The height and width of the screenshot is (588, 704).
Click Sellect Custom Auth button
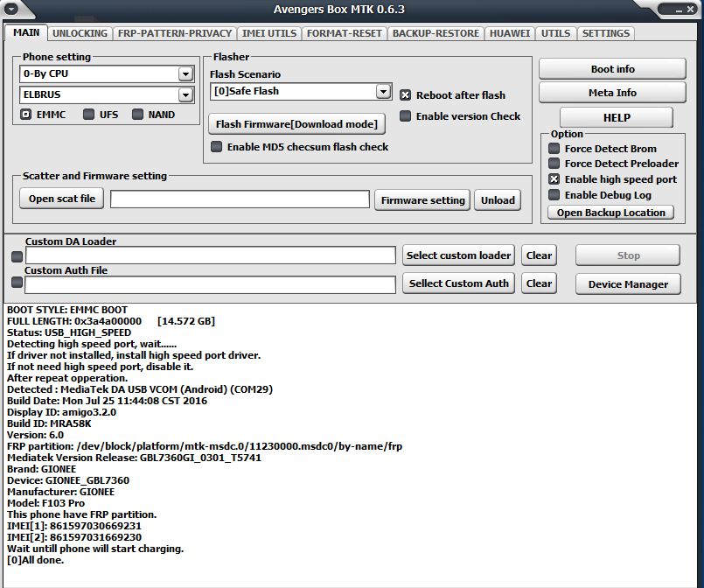coord(458,283)
